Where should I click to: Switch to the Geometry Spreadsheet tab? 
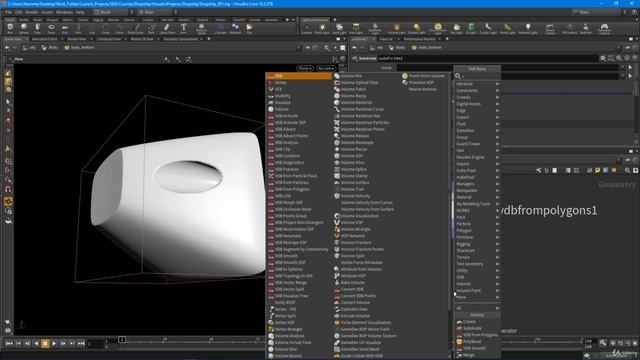(x=180, y=39)
